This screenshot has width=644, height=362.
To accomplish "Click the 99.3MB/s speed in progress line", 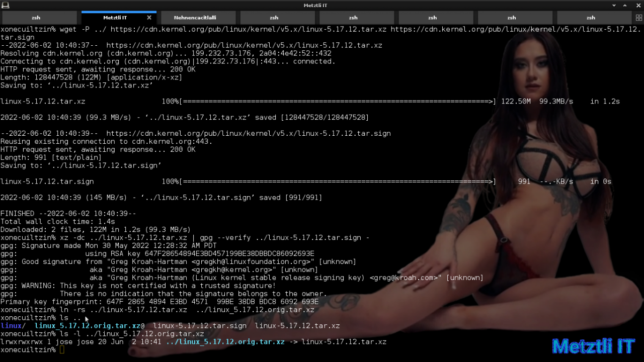I will [556, 102].
